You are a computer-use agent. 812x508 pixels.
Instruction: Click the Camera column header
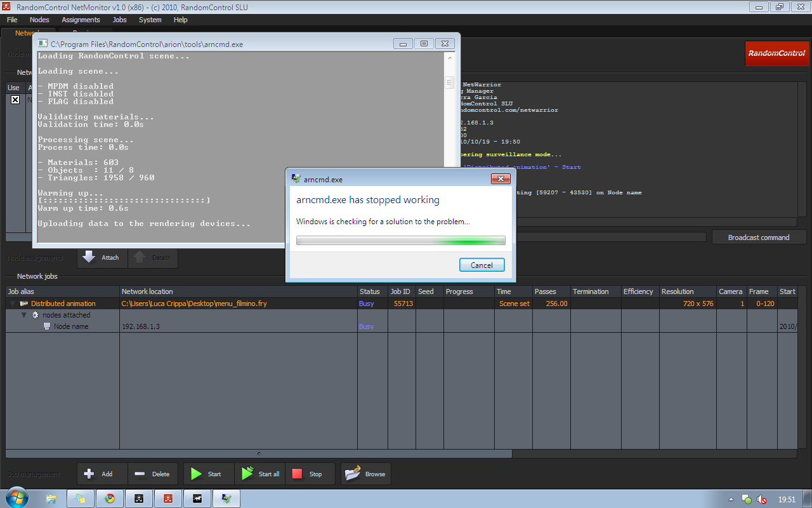pos(731,291)
